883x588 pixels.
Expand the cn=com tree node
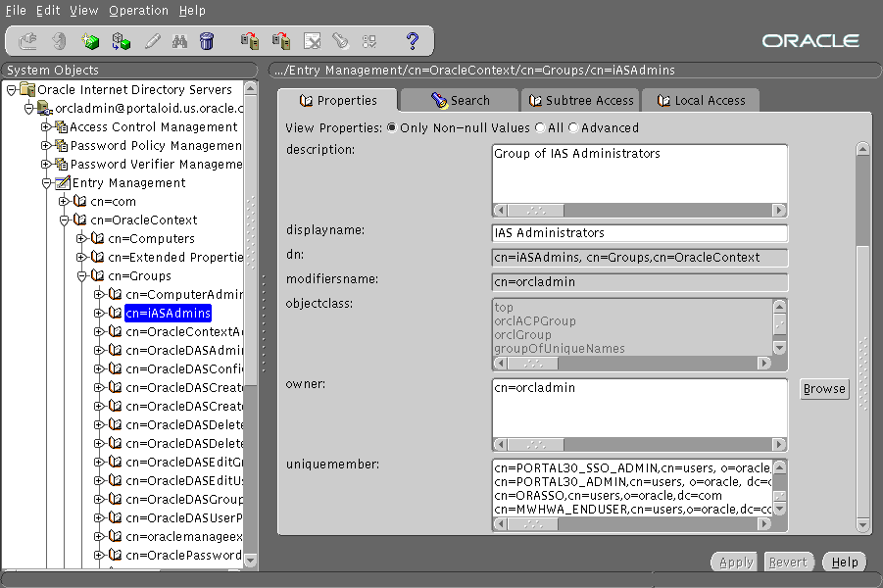[64, 201]
